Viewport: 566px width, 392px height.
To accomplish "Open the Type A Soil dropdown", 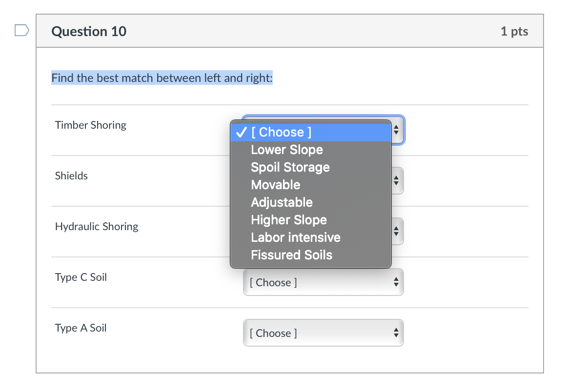I will coord(323,333).
